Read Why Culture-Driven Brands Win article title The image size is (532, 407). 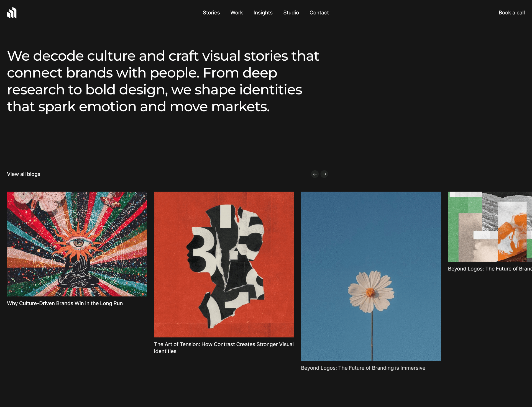(65, 303)
